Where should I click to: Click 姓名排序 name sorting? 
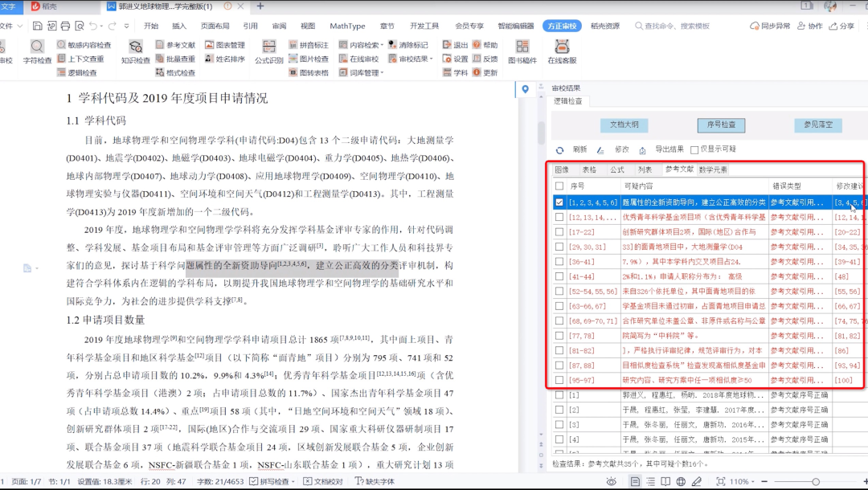[225, 59]
